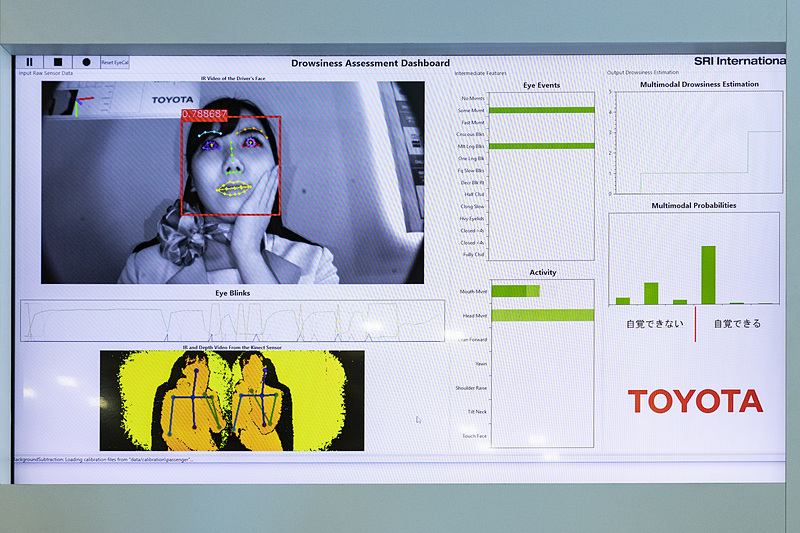Pause the sensor playback
Image resolution: width=800 pixels, height=533 pixels.
30,62
